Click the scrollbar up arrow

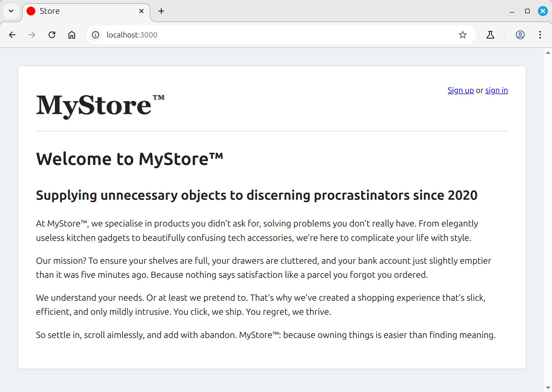(x=548, y=53)
